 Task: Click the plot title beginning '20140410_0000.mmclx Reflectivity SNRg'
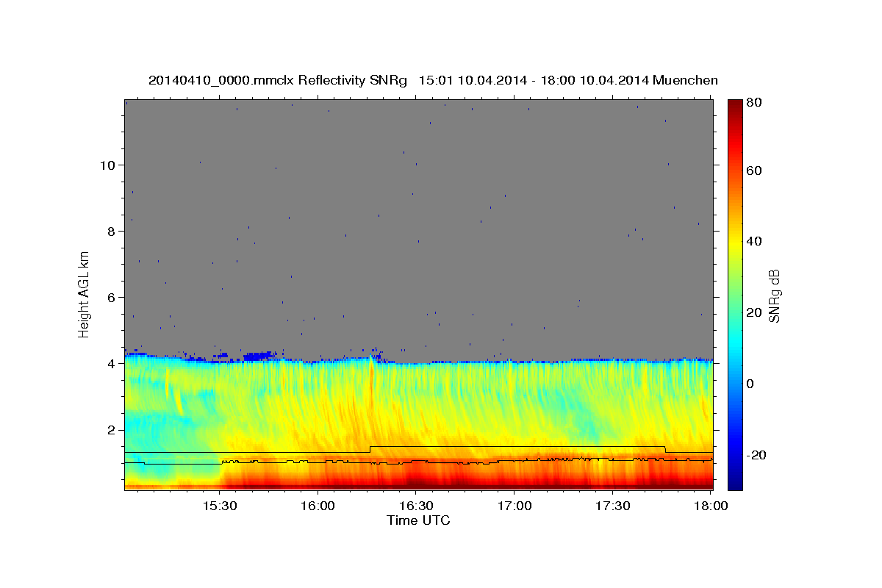click(x=433, y=80)
